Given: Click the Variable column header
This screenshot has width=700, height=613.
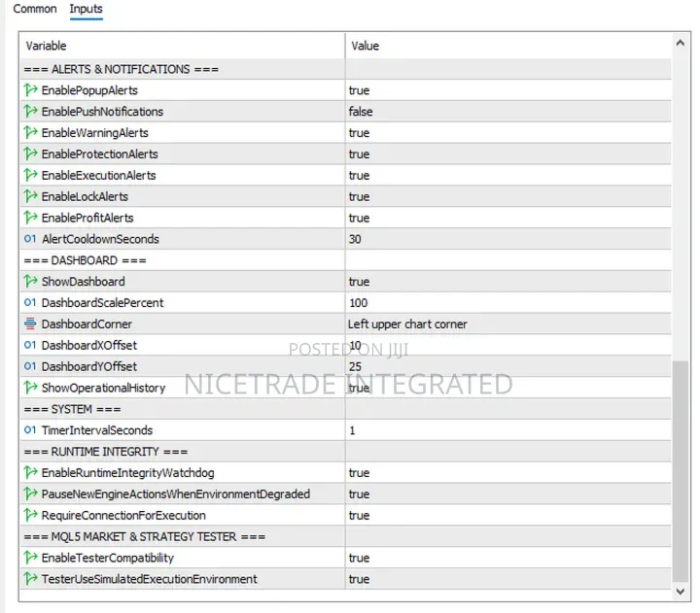Looking at the screenshot, I should [x=182, y=46].
